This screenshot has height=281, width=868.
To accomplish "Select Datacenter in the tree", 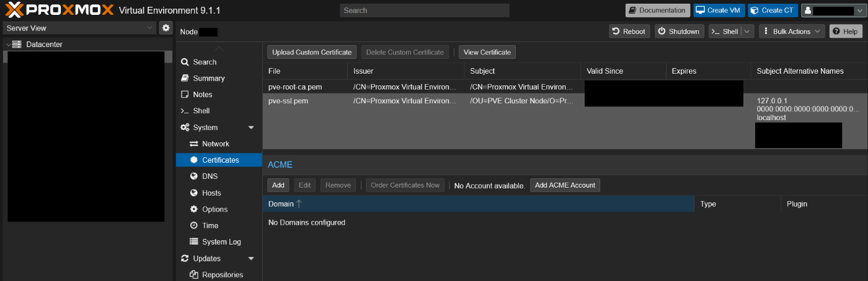I will tap(44, 45).
